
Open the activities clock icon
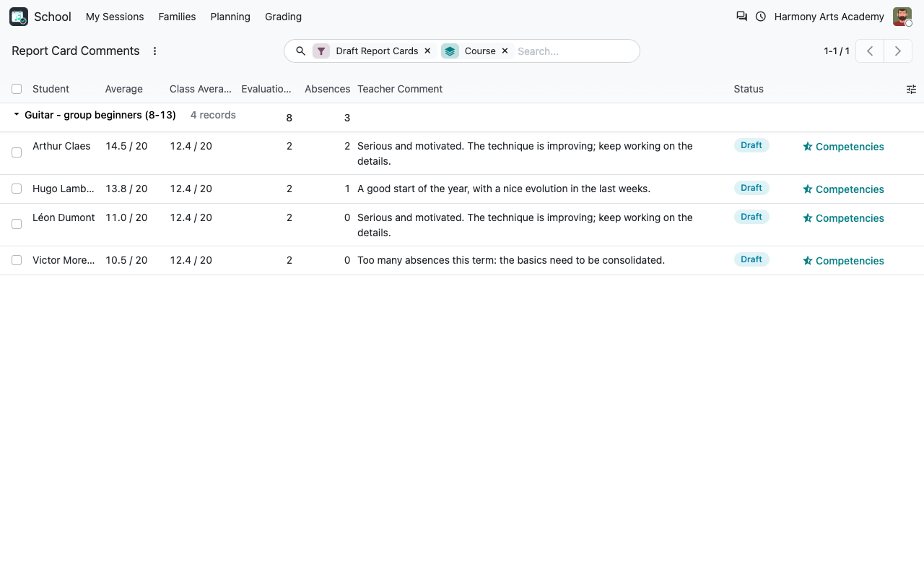761,17
